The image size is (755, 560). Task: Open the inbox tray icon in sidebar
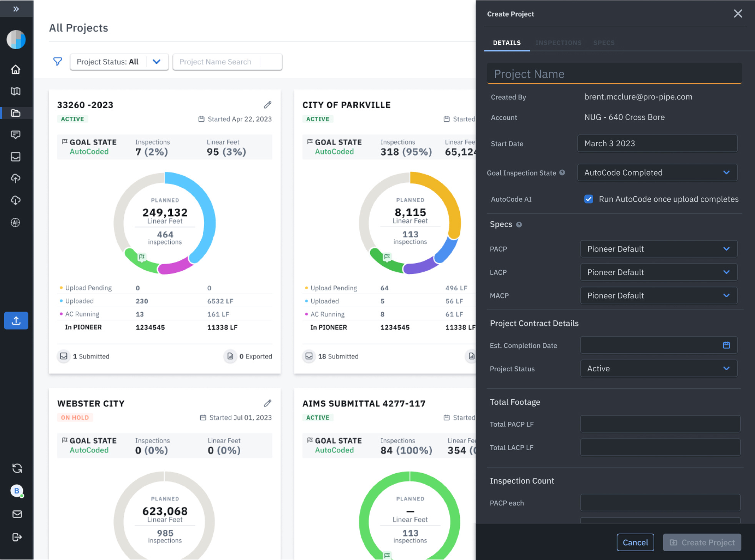[x=15, y=156]
